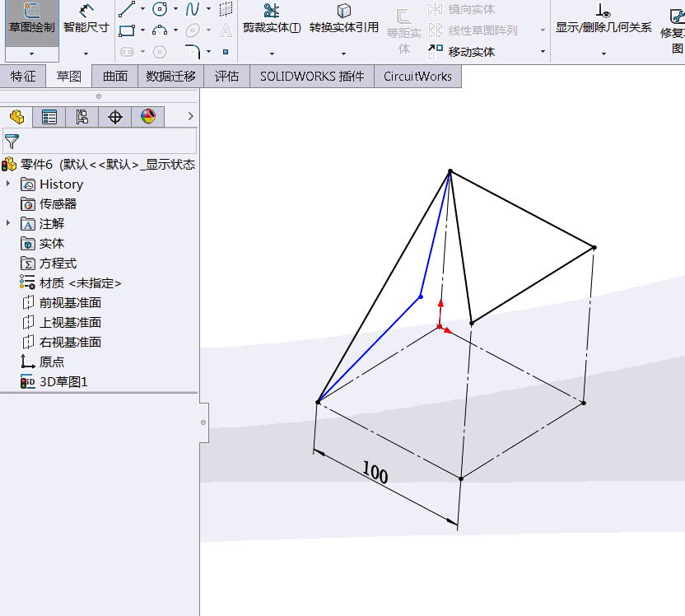Select the 3-point Arc tool
685x616 pixels.
[x=160, y=30]
